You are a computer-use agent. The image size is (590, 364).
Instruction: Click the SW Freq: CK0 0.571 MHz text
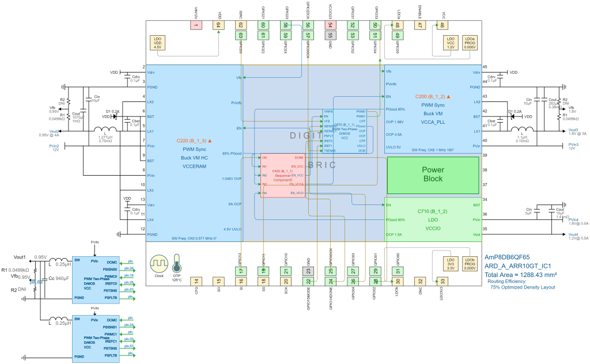194,238
